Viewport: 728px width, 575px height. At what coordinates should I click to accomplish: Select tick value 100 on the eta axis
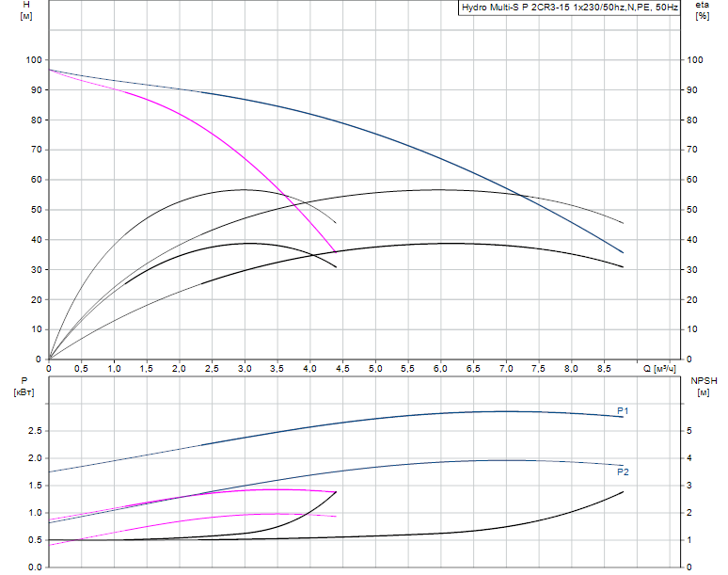pos(694,60)
